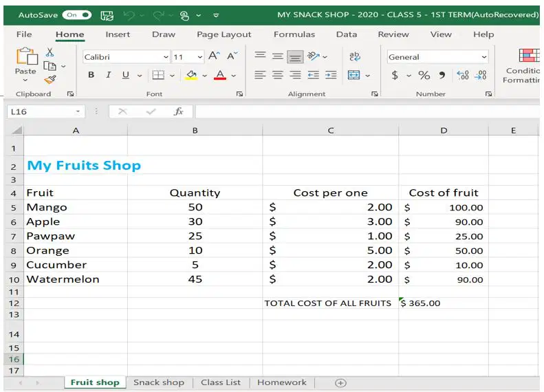Toggle the AutoSave switch
Image resolution: width=544 pixels, height=392 pixels.
coord(76,15)
